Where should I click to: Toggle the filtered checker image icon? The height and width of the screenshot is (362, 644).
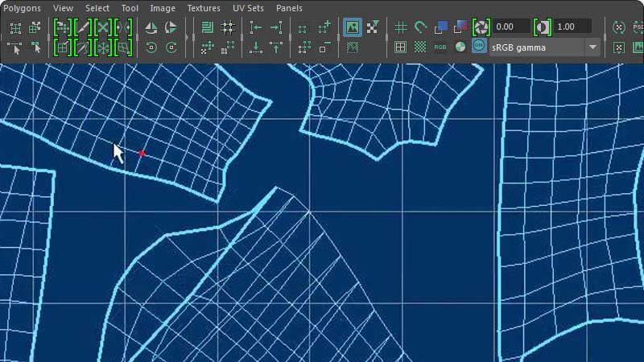coord(373,27)
